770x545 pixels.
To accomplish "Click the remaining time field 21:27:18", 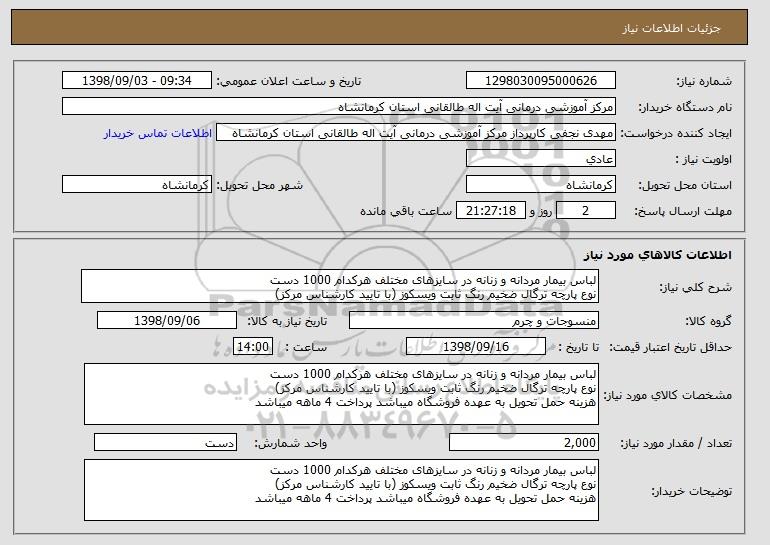I will point(491,211).
